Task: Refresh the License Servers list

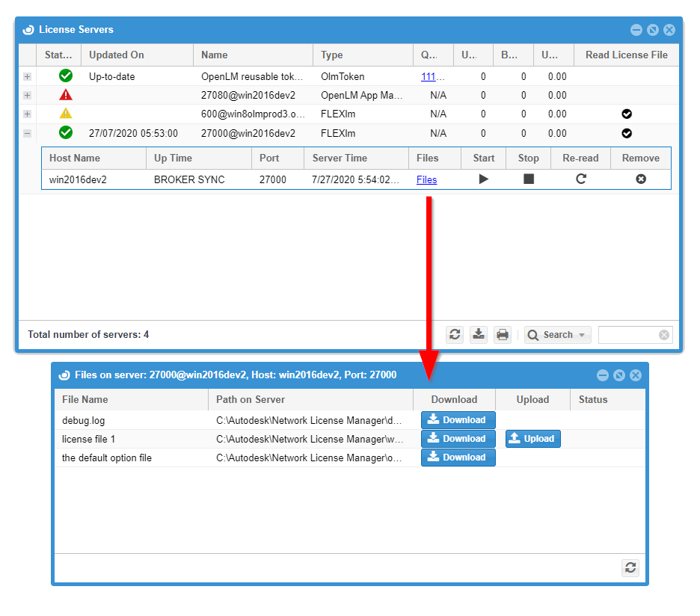Action: [x=455, y=335]
